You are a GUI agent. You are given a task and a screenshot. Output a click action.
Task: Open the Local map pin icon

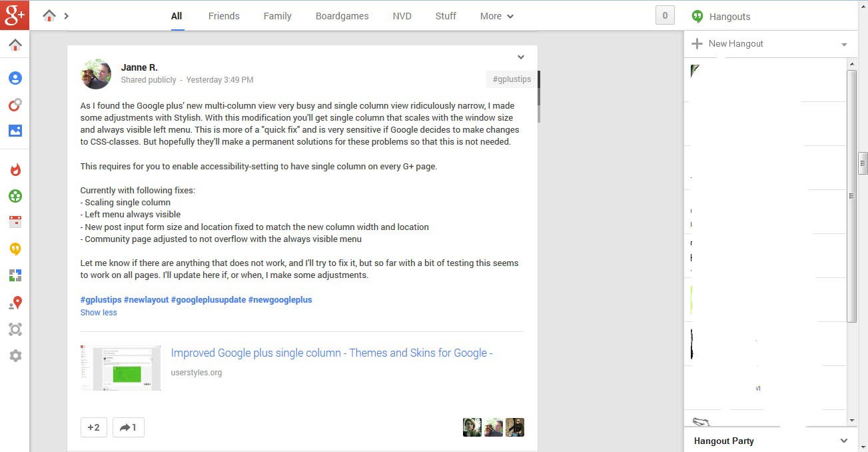(15, 303)
